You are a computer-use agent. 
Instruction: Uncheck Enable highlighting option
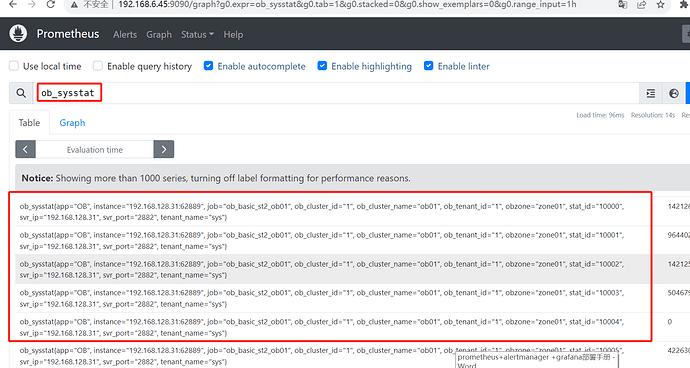pos(323,66)
